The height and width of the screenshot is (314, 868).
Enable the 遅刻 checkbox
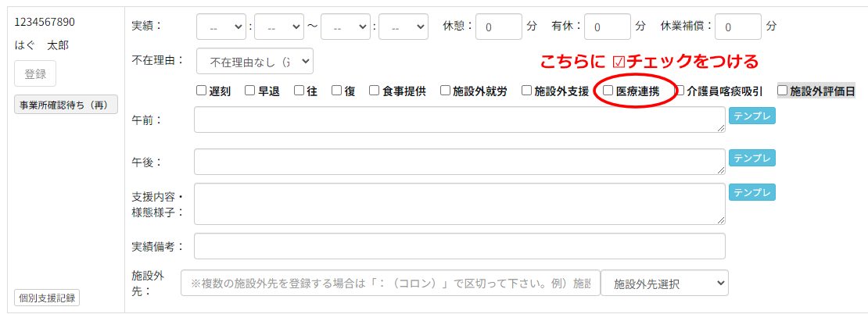202,91
